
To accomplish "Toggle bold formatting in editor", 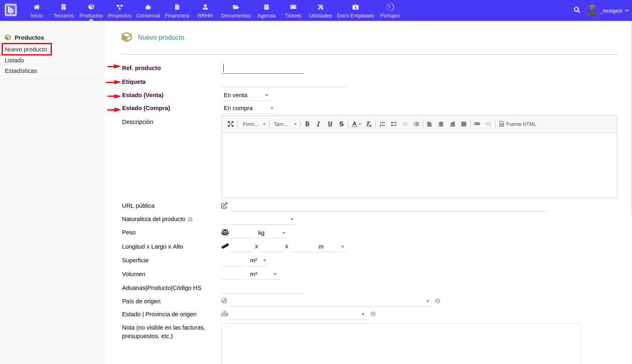I will point(307,124).
